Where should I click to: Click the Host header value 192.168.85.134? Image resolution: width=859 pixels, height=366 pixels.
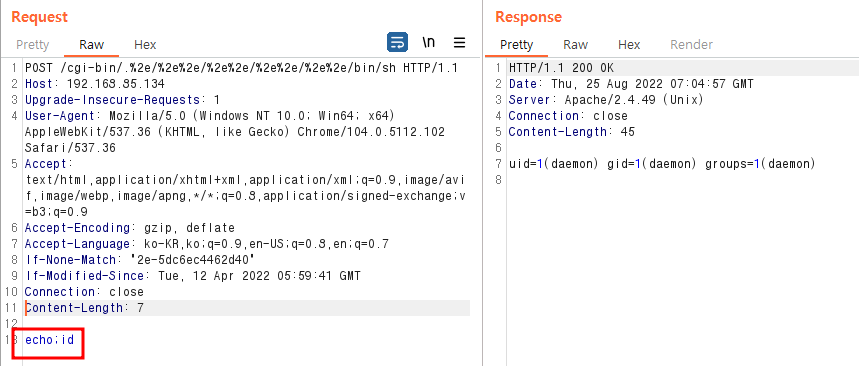(116, 84)
